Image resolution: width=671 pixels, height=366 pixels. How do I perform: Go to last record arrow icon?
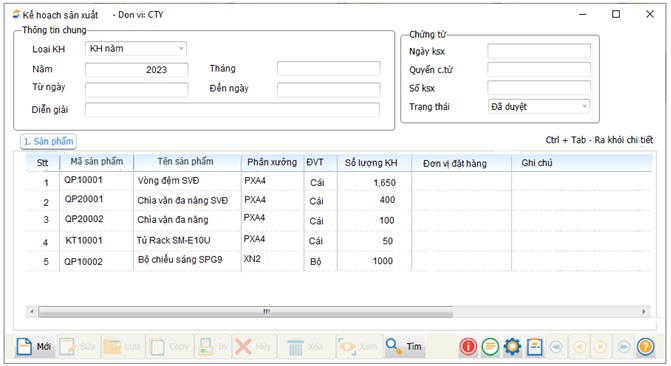[623, 346]
